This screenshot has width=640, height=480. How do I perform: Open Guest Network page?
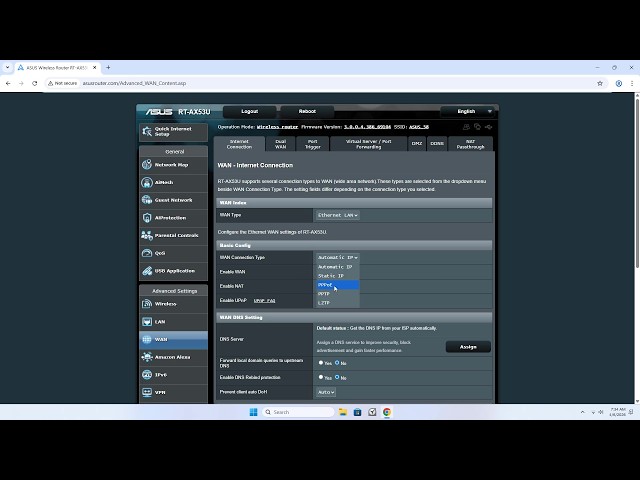click(173, 200)
